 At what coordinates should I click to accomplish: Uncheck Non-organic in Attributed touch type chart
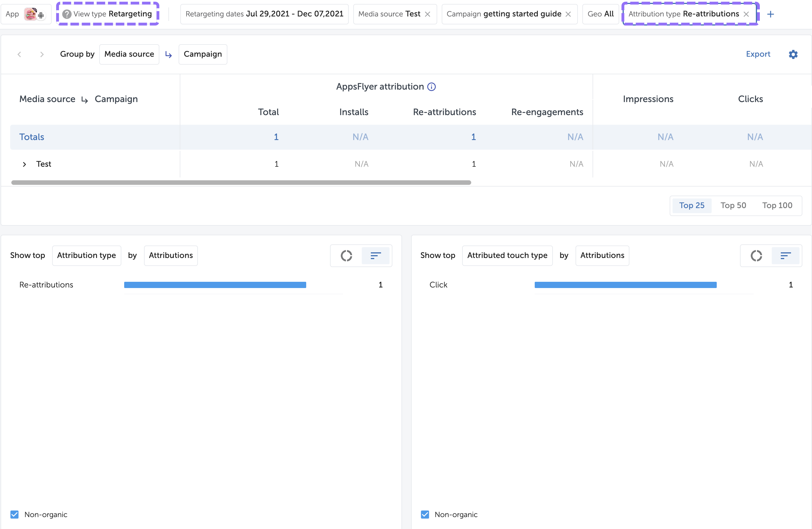(425, 514)
